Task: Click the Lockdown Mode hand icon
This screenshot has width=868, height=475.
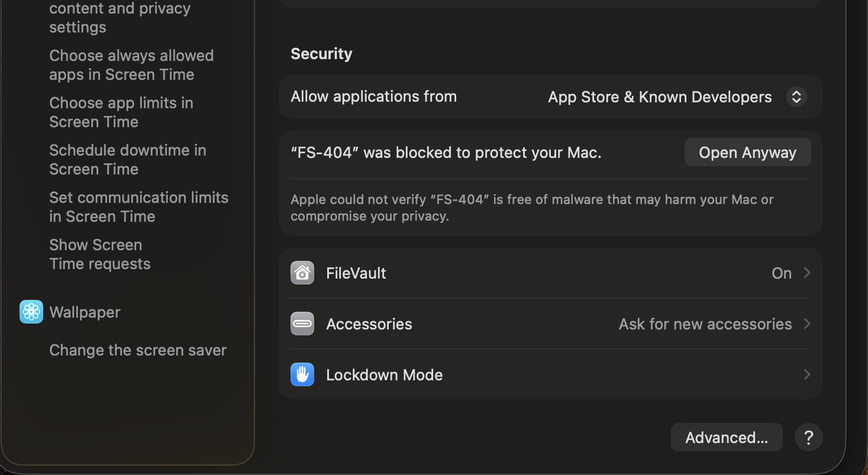Action: click(x=302, y=374)
